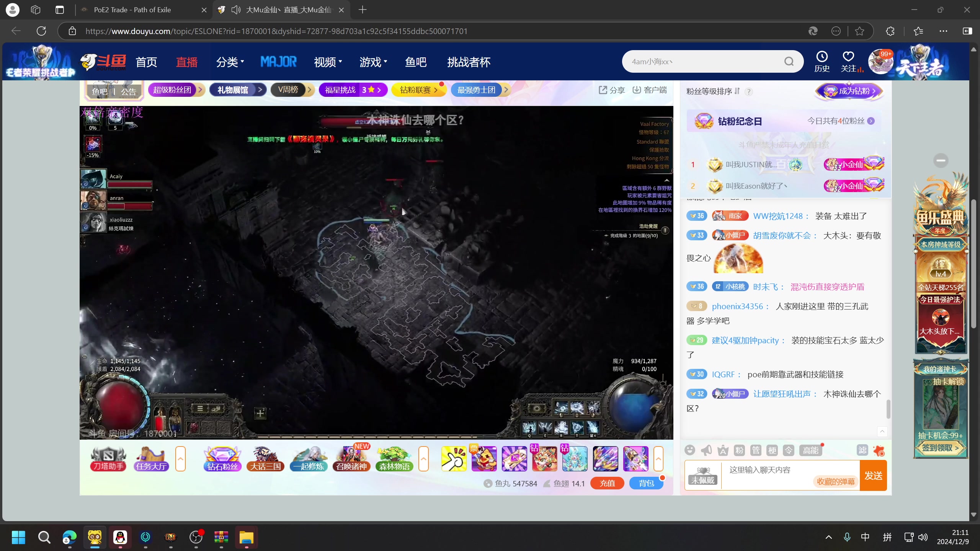Open the emoji picker in chat
This screenshot has height=551, width=980.
pyautogui.click(x=690, y=450)
